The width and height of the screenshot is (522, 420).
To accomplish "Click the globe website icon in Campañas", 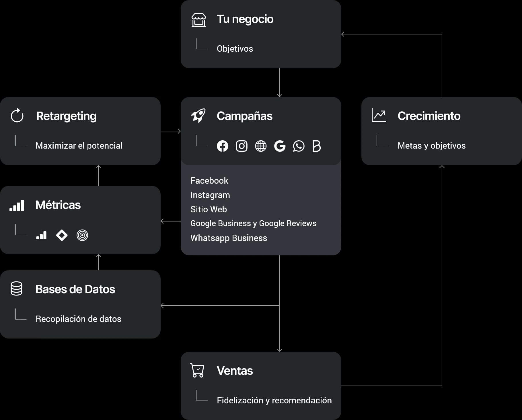I will (x=261, y=146).
